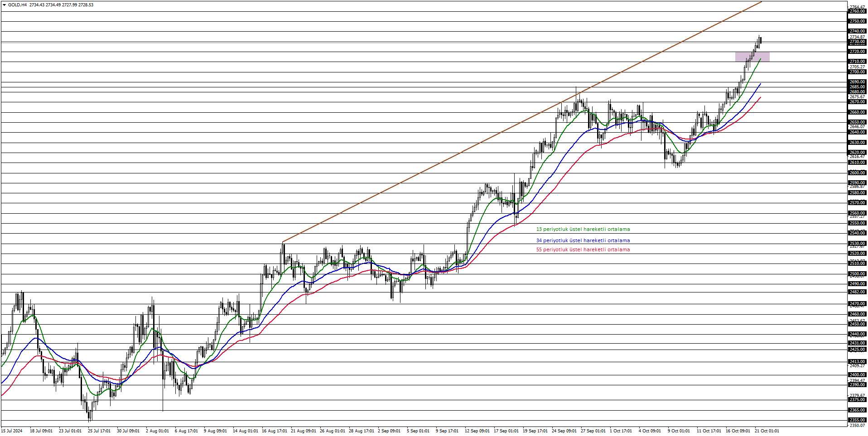The height and width of the screenshot is (436, 868).
Task: Click the 2700.00 price level label
Action: 857,72
